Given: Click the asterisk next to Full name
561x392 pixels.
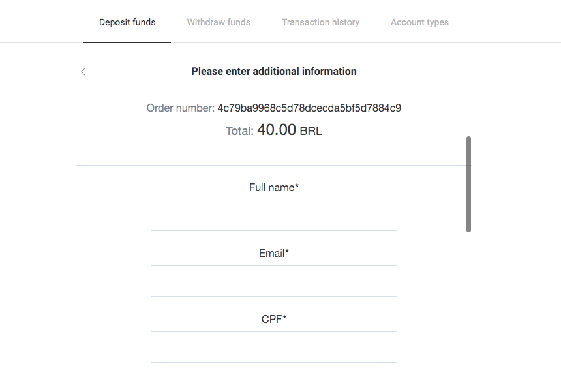Looking at the screenshot, I should pos(297,186).
